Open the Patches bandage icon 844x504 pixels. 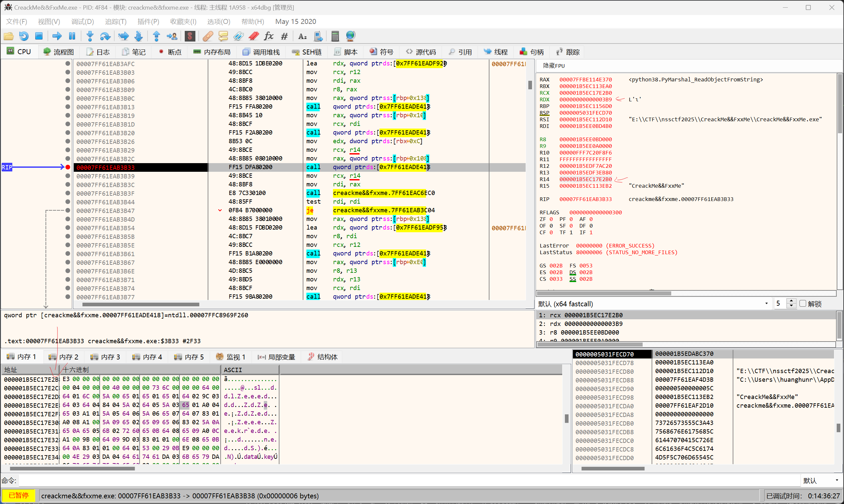pos(208,36)
